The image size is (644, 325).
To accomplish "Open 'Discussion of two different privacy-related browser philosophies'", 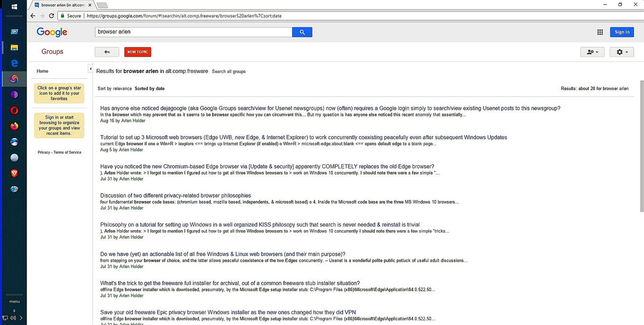I will click(x=176, y=196).
